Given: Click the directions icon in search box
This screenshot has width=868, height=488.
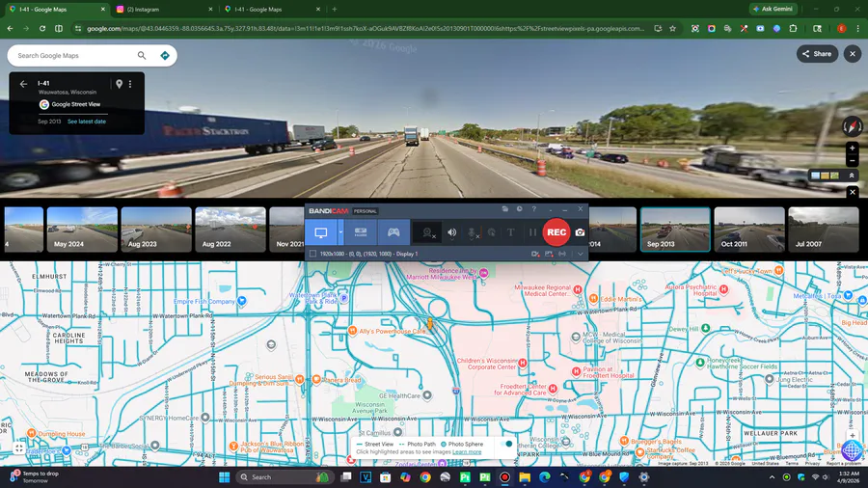Looking at the screenshot, I should [164, 55].
